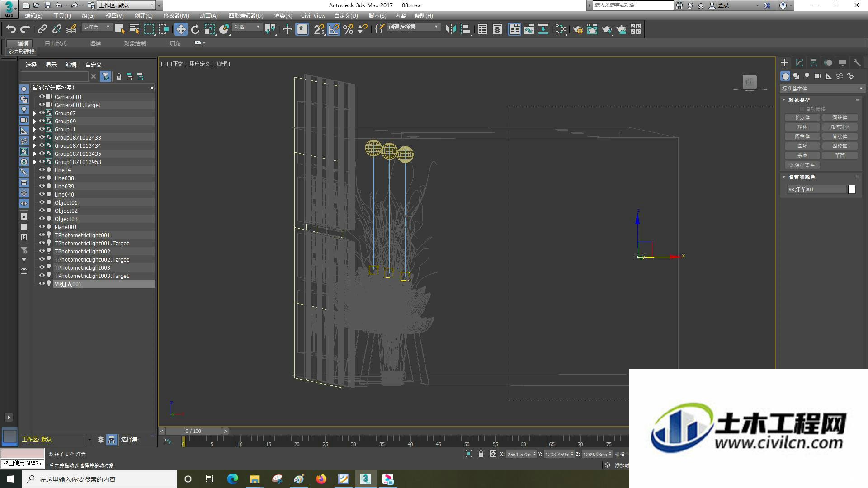The image size is (868, 488).
Task: Expand the Group07 tree node
Action: pyautogui.click(x=35, y=113)
